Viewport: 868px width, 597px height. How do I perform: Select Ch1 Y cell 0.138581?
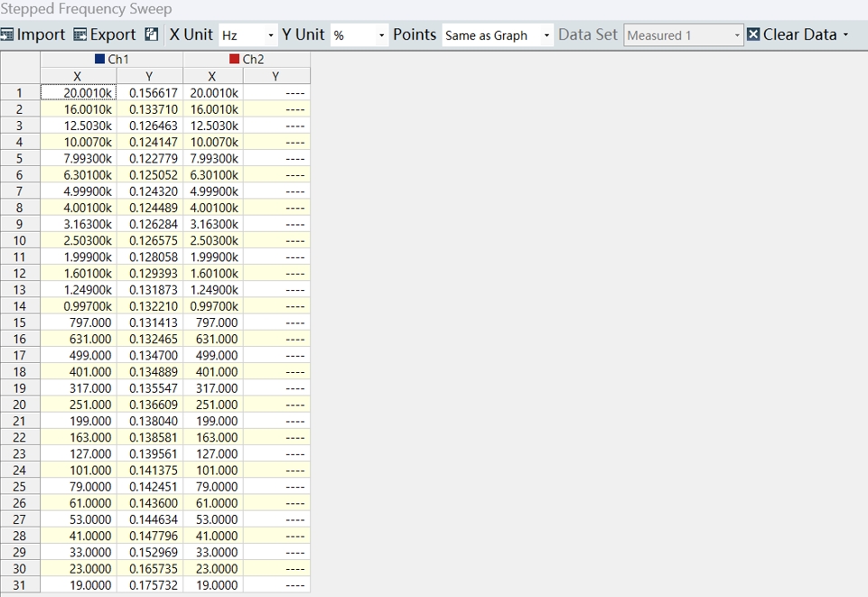point(150,438)
